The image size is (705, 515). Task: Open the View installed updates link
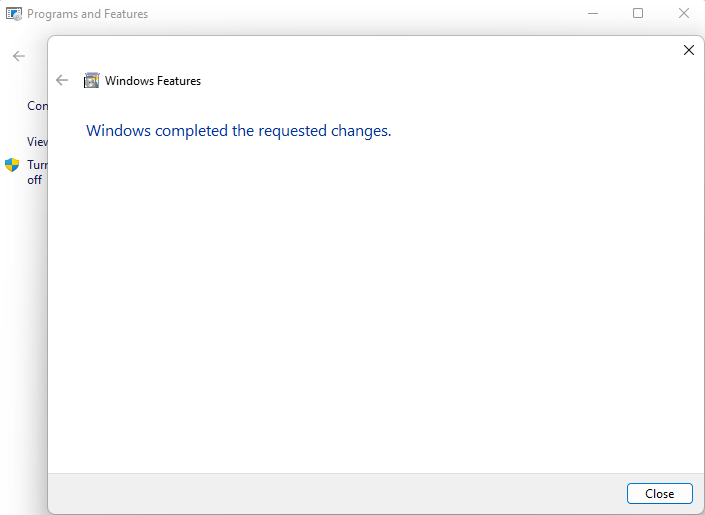pyautogui.click(x=37, y=142)
